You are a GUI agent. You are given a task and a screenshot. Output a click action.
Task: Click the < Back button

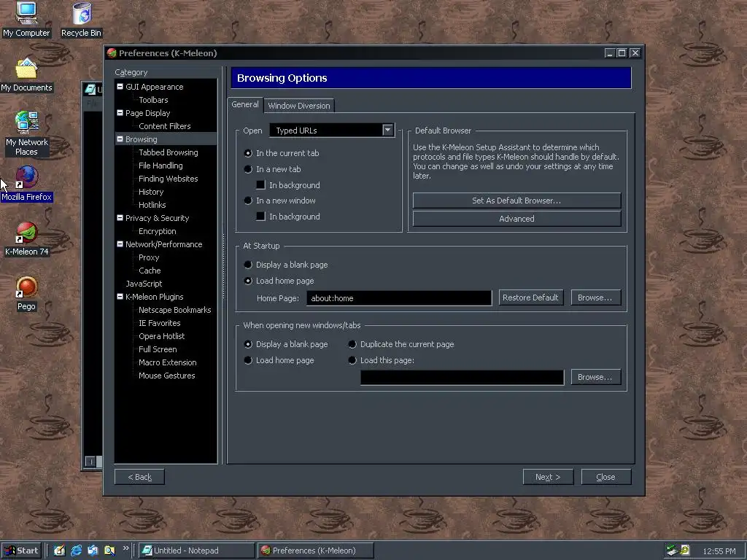click(139, 477)
